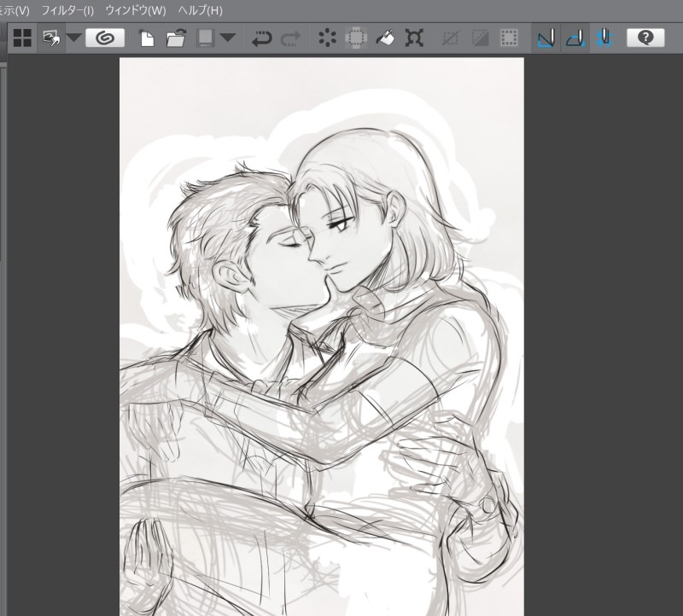This screenshot has height=616, width=683.
Task: Undo the last action
Action: [x=262, y=38]
